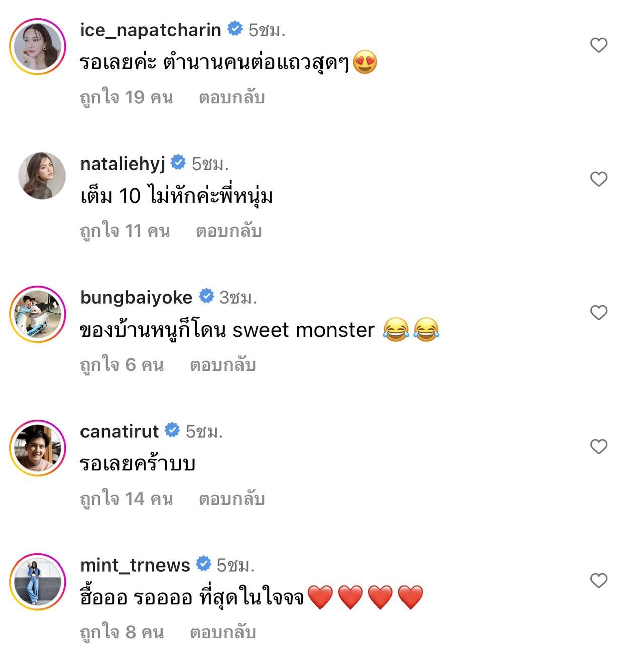Reply to canatirut's comment
The height and width of the screenshot is (645, 644).
click(x=231, y=499)
